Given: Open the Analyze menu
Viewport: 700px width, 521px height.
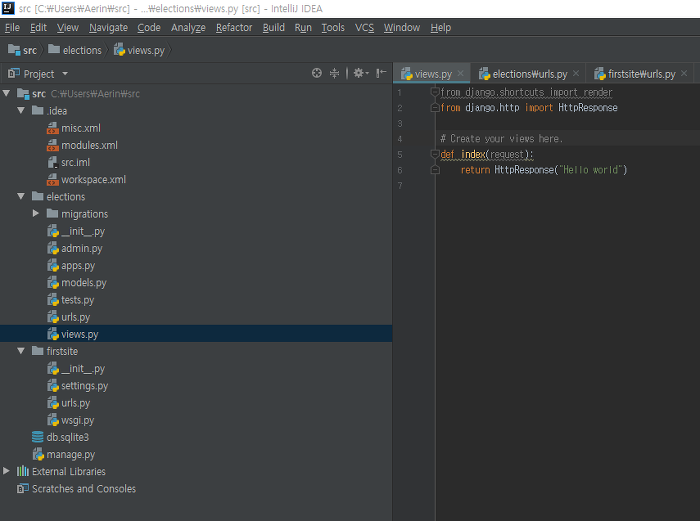Looking at the screenshot, I should 188,28.
